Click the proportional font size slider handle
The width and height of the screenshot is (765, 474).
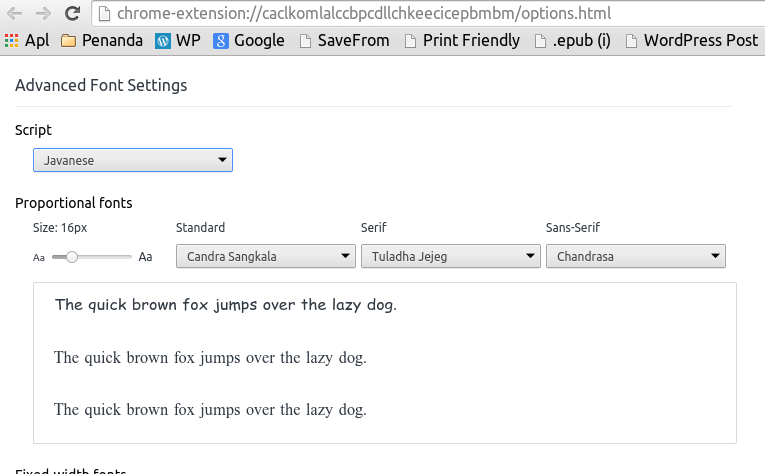click(x=72, y=257)
